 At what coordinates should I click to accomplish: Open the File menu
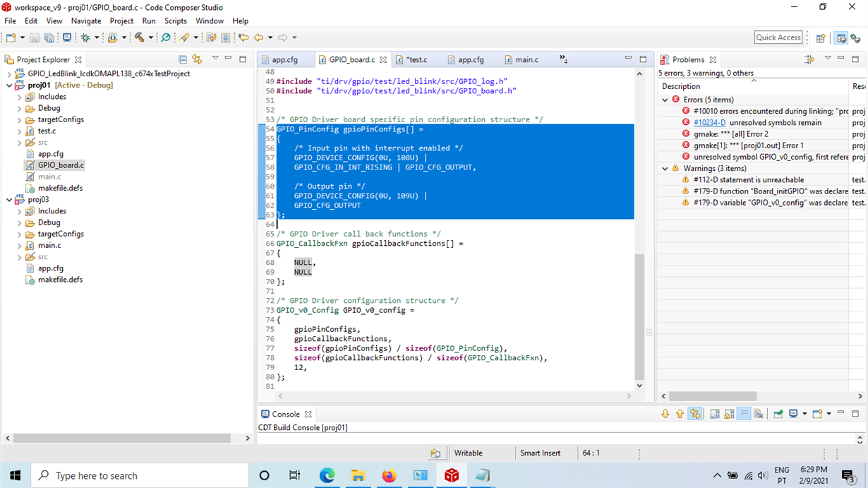point(10,21)
